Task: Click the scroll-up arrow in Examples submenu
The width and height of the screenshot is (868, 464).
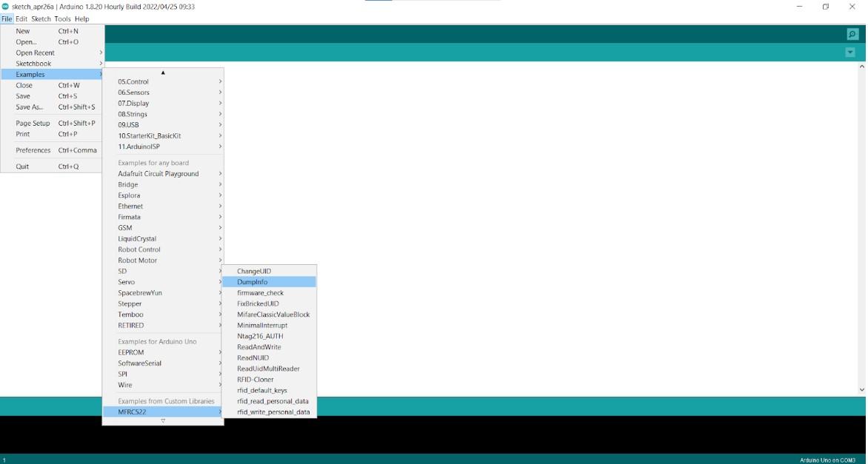Action: [x=163, y=73]
